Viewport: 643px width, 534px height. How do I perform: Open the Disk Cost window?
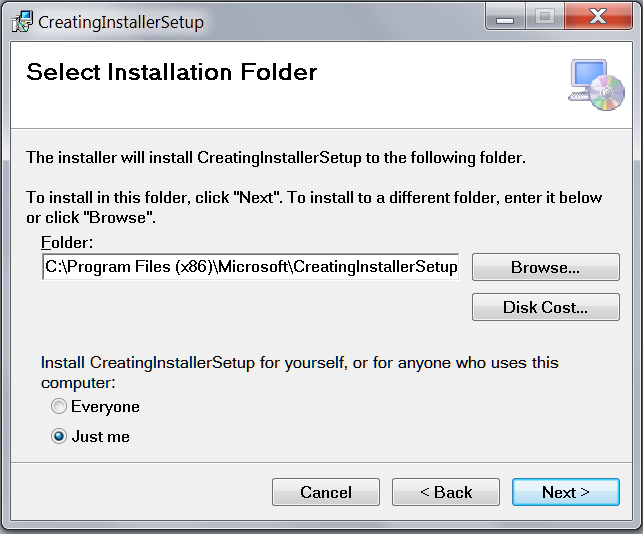545,308
